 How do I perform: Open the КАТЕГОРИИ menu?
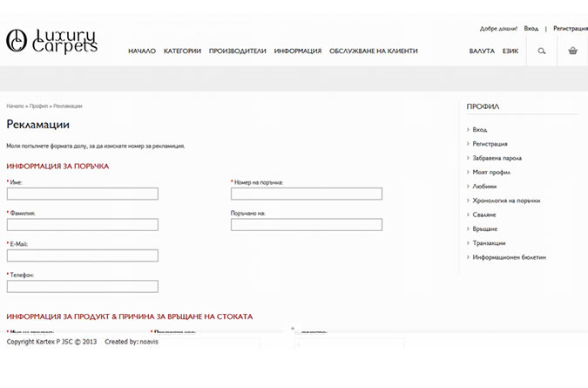[x=182, y=51]
